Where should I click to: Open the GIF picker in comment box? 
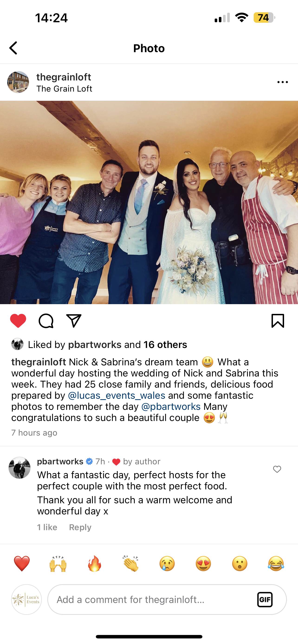(x=265, y=599)
